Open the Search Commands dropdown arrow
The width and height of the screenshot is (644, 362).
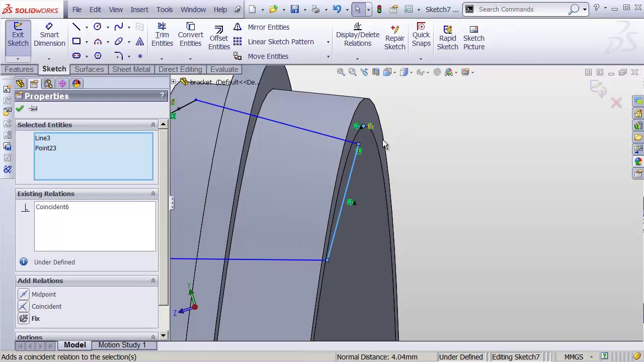(x=585, y=10)
